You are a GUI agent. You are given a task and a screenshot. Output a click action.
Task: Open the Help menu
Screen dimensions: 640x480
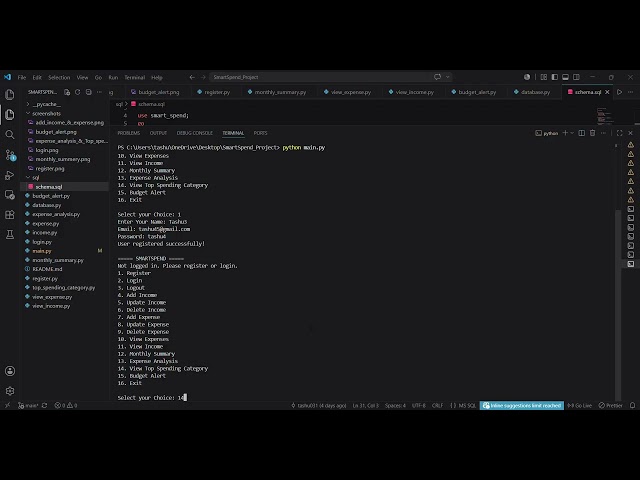157,77
